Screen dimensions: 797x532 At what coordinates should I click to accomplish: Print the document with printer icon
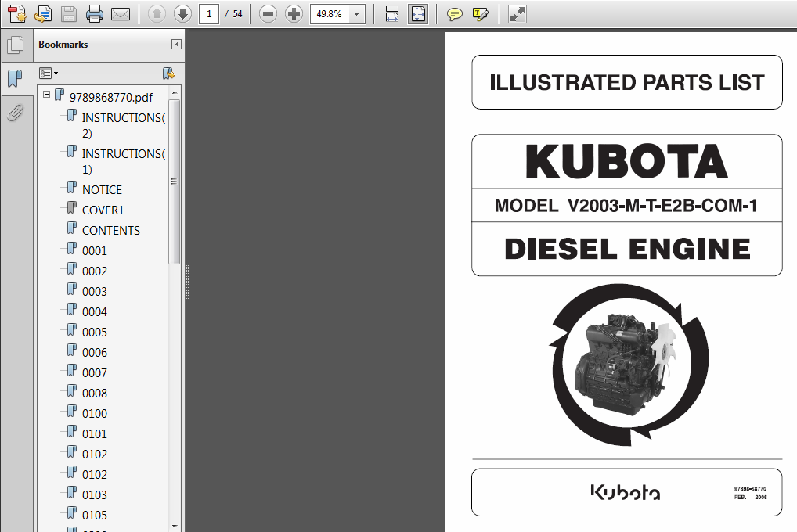point(95,14)
